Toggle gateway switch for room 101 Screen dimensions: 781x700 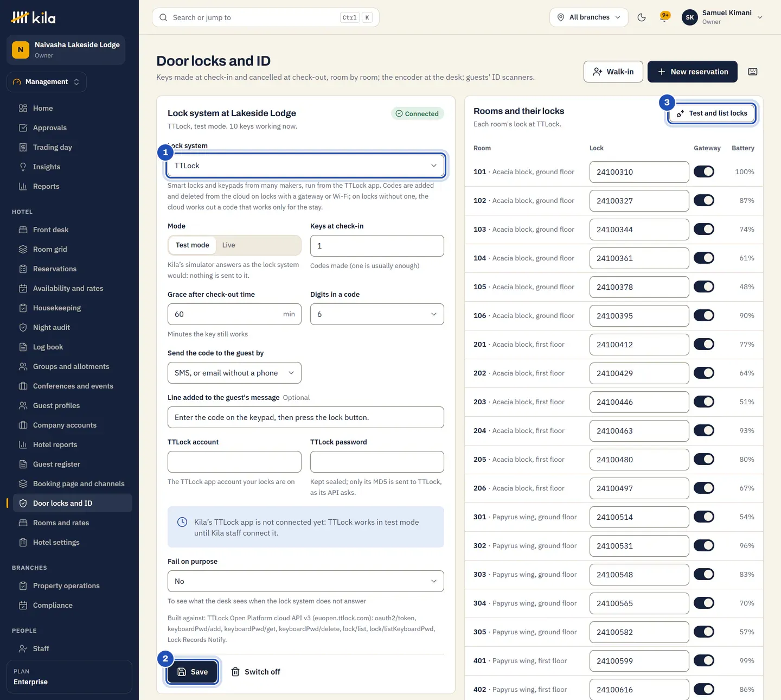coord(704,171)
